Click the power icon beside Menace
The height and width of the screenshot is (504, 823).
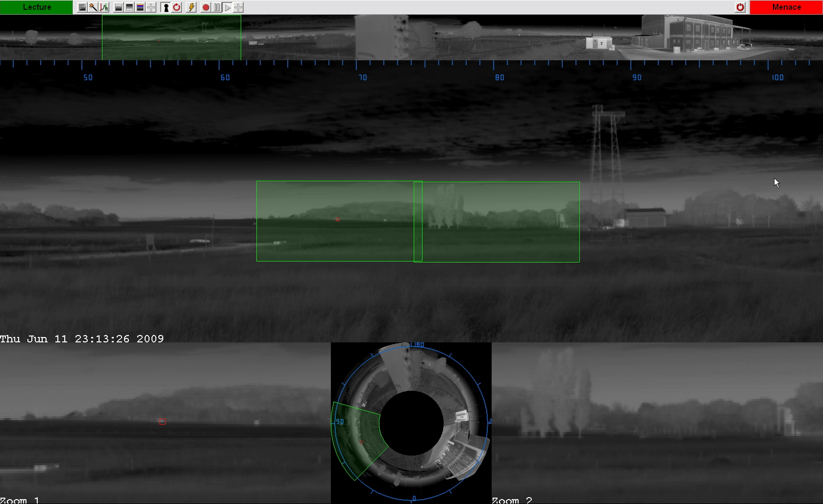[x=740, y=7]
